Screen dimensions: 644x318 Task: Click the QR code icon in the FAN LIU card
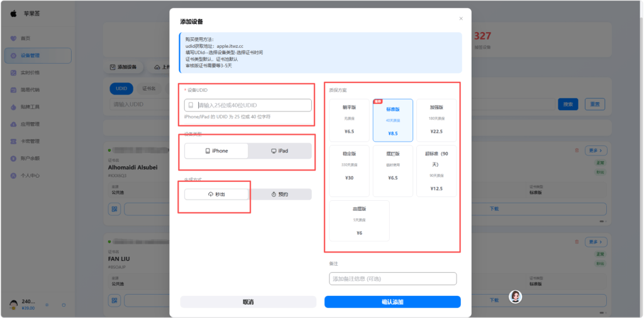pos(114,300)
